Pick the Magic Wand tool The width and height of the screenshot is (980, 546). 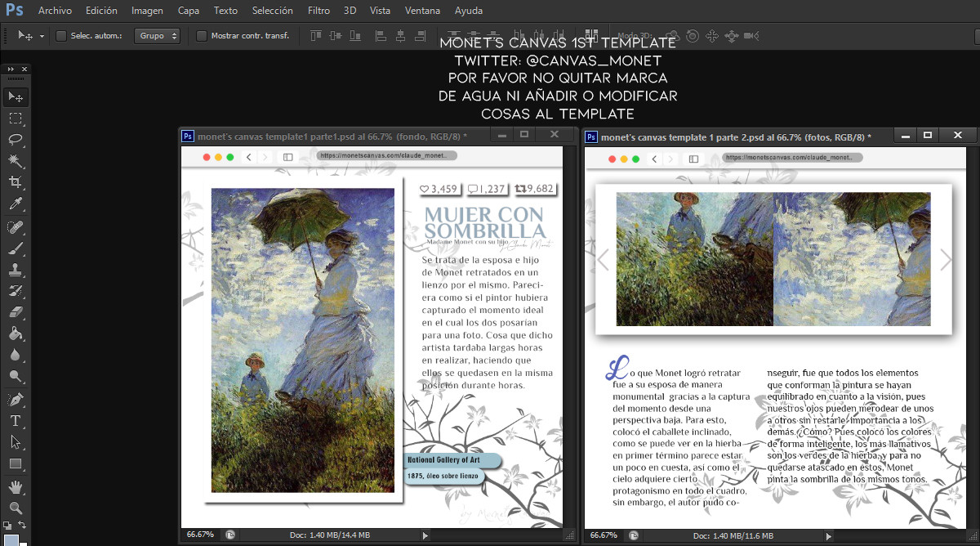[15, 160]
